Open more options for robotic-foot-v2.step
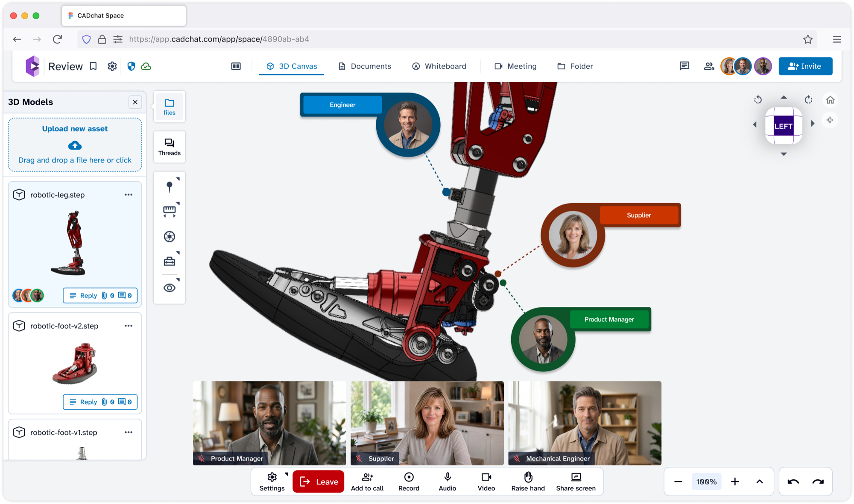This screenshot has height=504, width=854. tap(129, 326)
